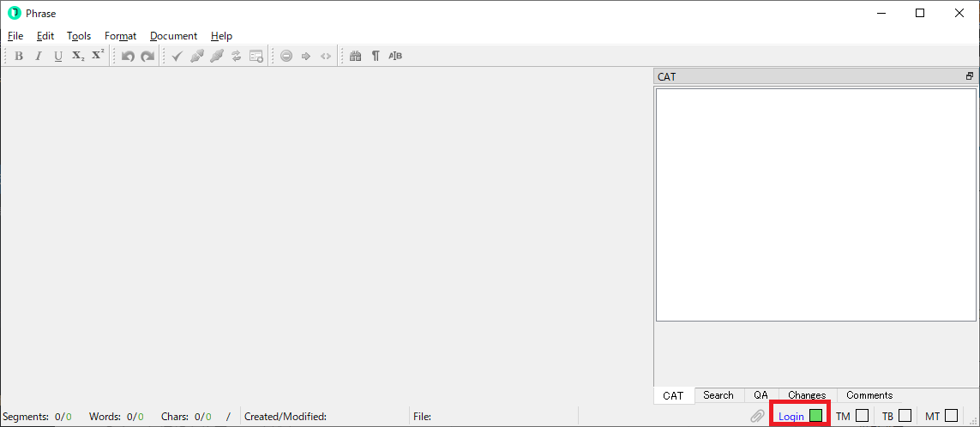Image resolution: width=980 pixels, height=427 pixels.
Task: Toggle the TB status box
Action: pyautogui.click(x=905, y=416)
